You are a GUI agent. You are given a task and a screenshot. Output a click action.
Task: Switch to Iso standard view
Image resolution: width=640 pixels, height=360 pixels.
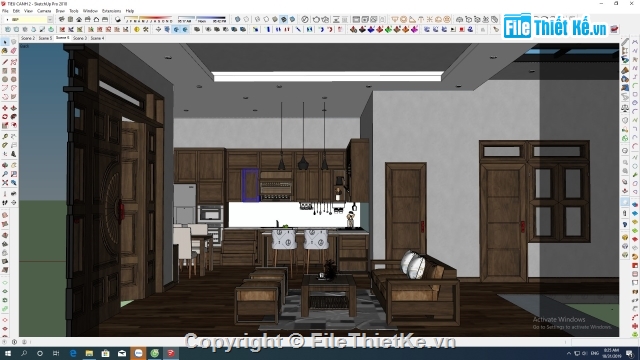click(62, 19)
